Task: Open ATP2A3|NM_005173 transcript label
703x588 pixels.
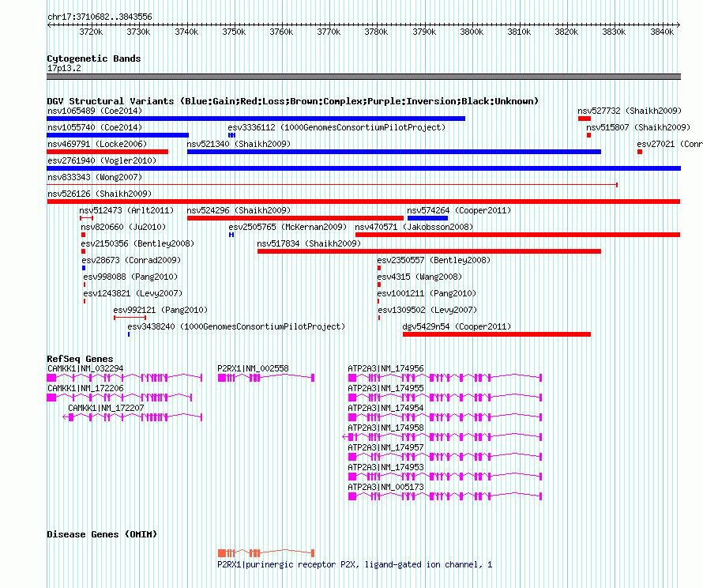Action: coord(385,487)
